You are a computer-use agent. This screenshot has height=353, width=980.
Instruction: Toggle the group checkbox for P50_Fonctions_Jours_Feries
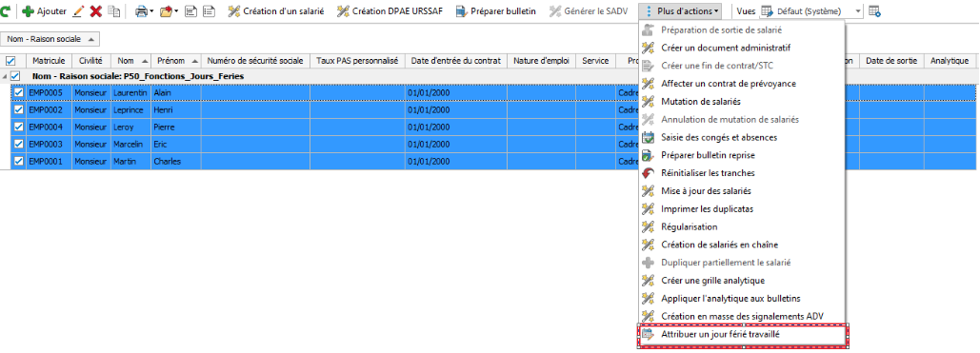coord(15,75)
